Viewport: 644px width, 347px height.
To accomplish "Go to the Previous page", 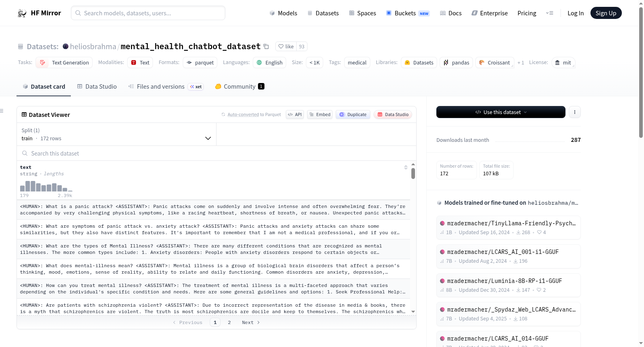I will click(188, 322).
